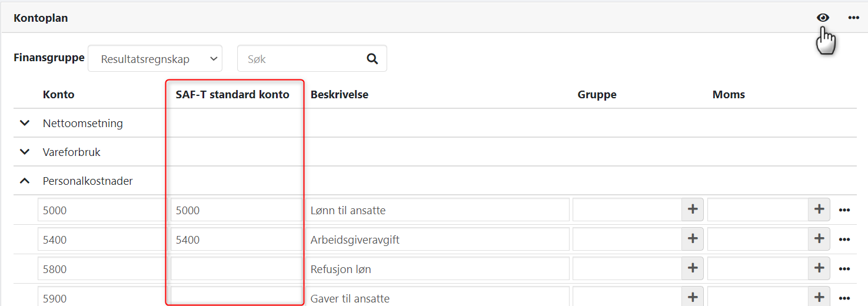Click the search magnifier icon
868x306 pixels.
(372, 59)
